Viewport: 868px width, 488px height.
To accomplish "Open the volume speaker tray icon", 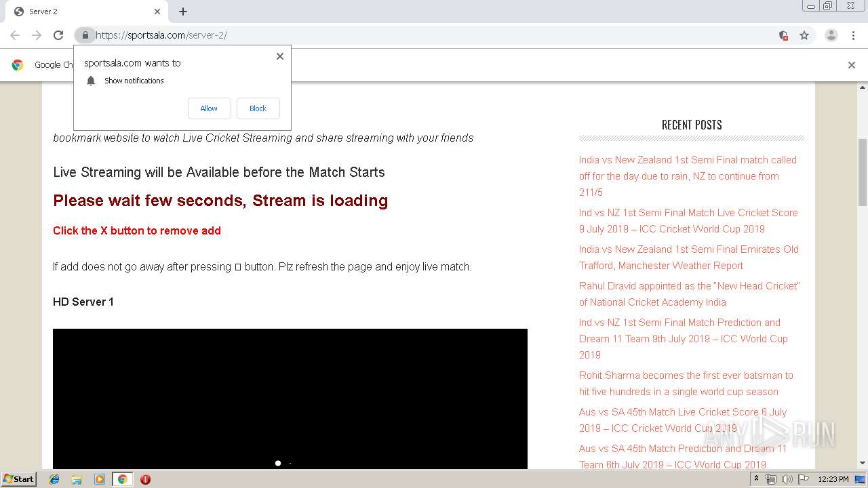I will click(787, 479).
